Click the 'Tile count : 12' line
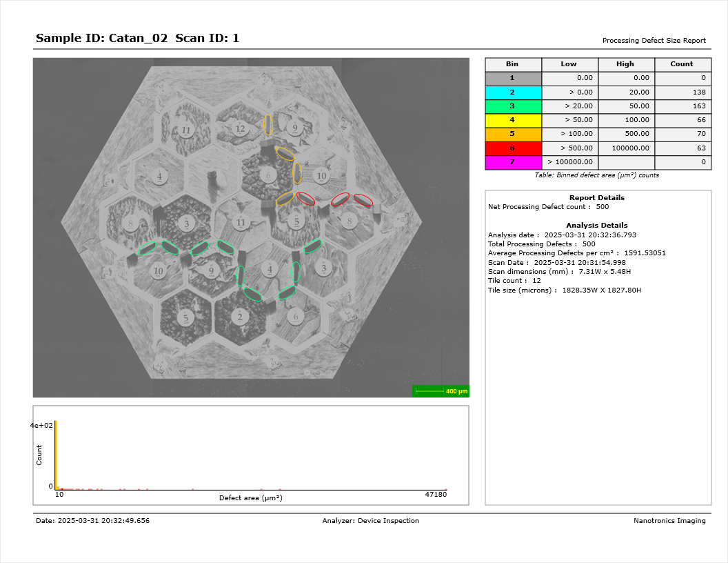The image size is (728, 563). tap(514, 281)
